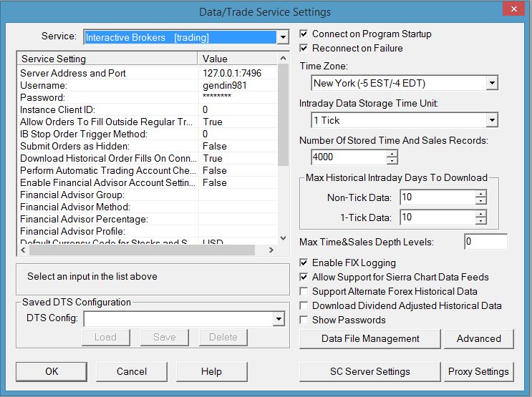Click the Service Setting column header
Image resolution: width=532 pixels, height=397 pixels.
tap(107, 59)
